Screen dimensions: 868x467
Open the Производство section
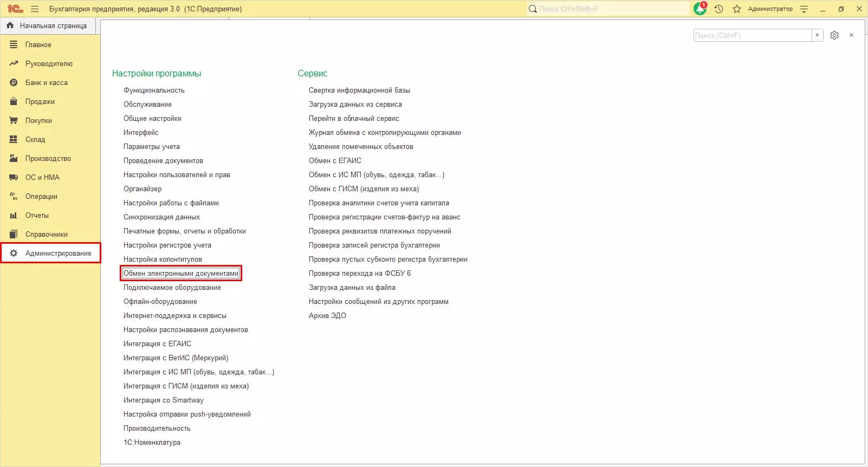(x=50, y=158)
